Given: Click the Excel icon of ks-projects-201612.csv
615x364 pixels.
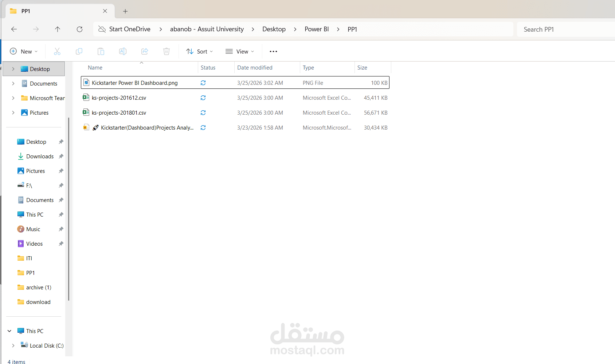Looking at the screenshot, I should (x=86, y=97).
